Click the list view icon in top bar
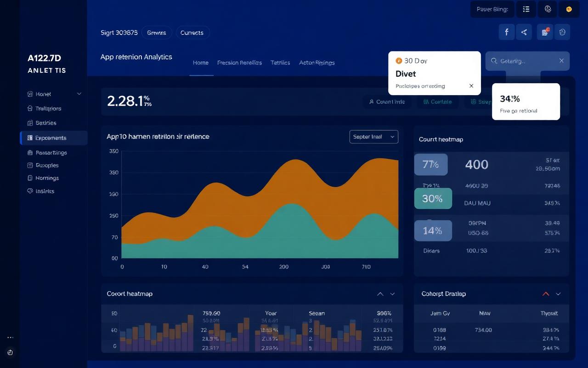Image resolution: width=588 pixels, height=368 pixels. coord(526,9)
